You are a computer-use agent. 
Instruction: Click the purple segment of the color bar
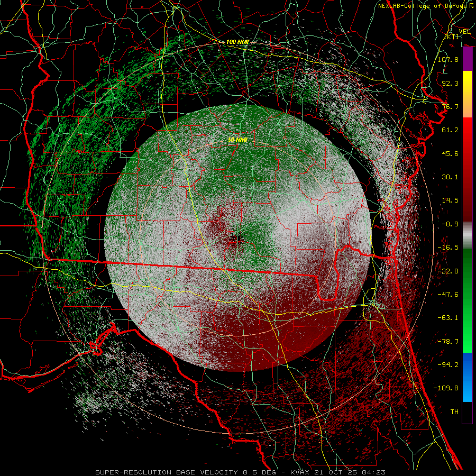467,59
